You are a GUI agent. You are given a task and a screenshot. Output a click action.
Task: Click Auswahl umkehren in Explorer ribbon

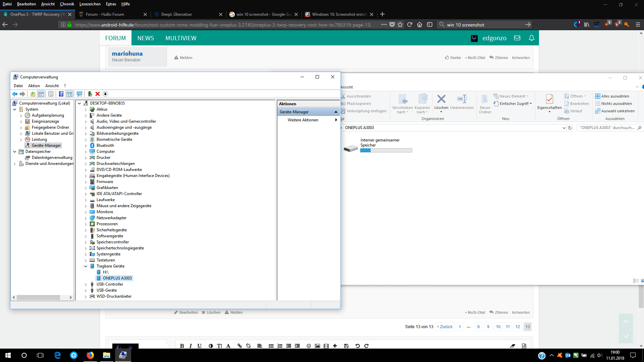(x=615, y=111)
